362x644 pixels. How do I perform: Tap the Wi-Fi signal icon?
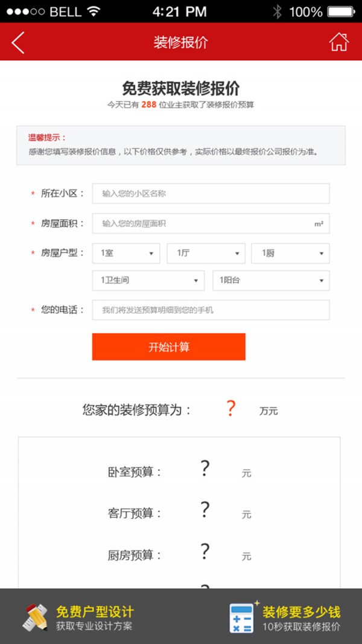tap(94, 11)
